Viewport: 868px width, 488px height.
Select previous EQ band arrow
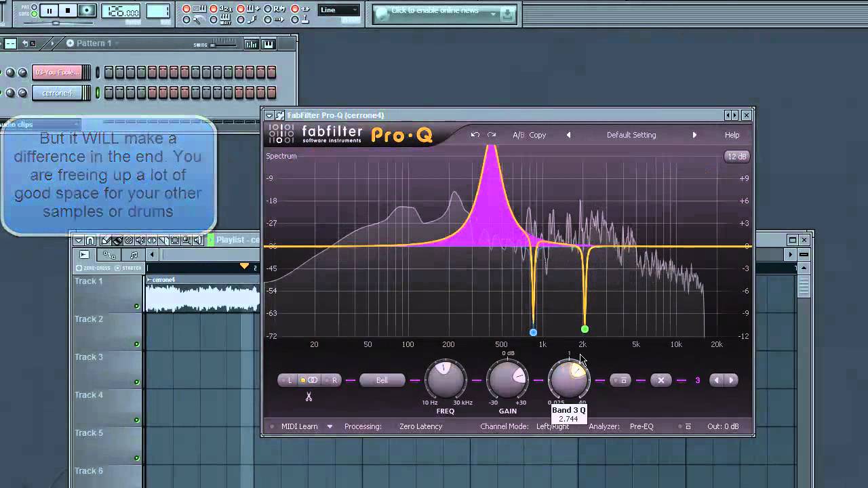coord(716,380)
